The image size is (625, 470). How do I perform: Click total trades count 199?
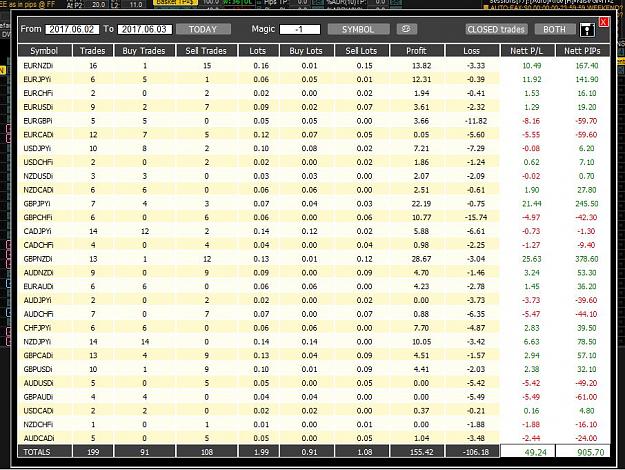(x=93, y=452)
